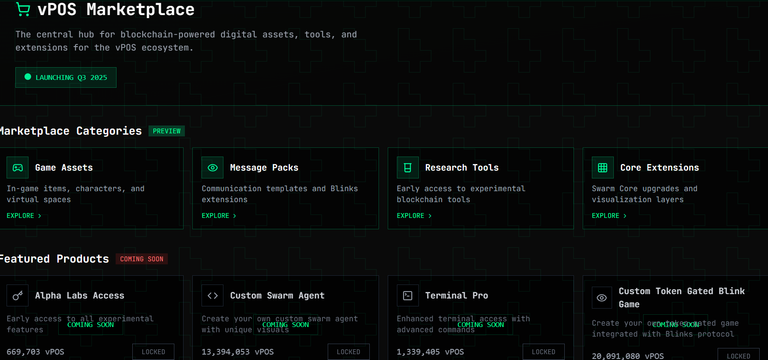Explore the Message Packs category

[219, 216]
